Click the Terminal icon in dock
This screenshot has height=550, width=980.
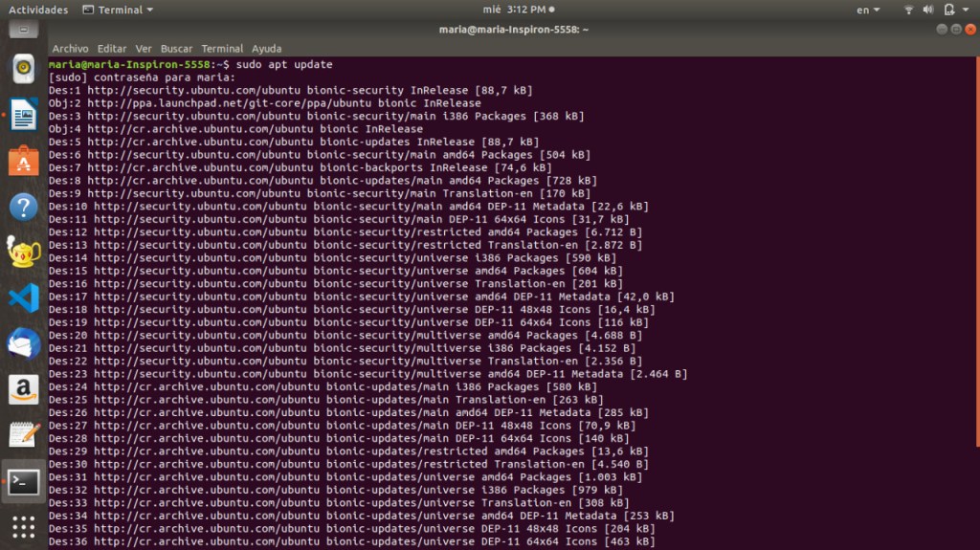(x=23, y=482)
